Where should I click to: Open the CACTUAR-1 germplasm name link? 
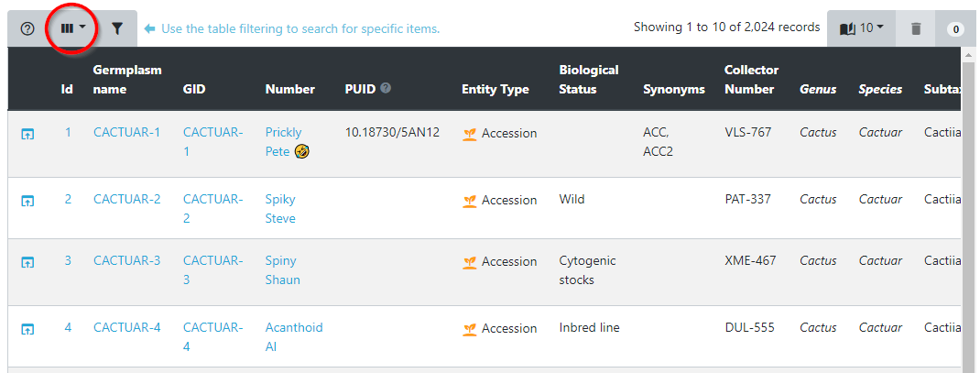126,133
